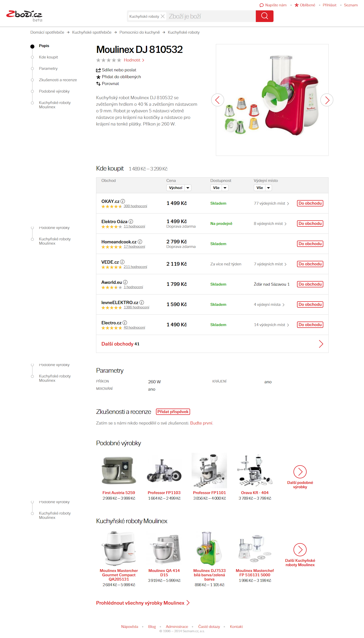Screen dimensions: 364x638
Task: Open the Zboží.cz beta logo
Action: click(x=24, y=16)
